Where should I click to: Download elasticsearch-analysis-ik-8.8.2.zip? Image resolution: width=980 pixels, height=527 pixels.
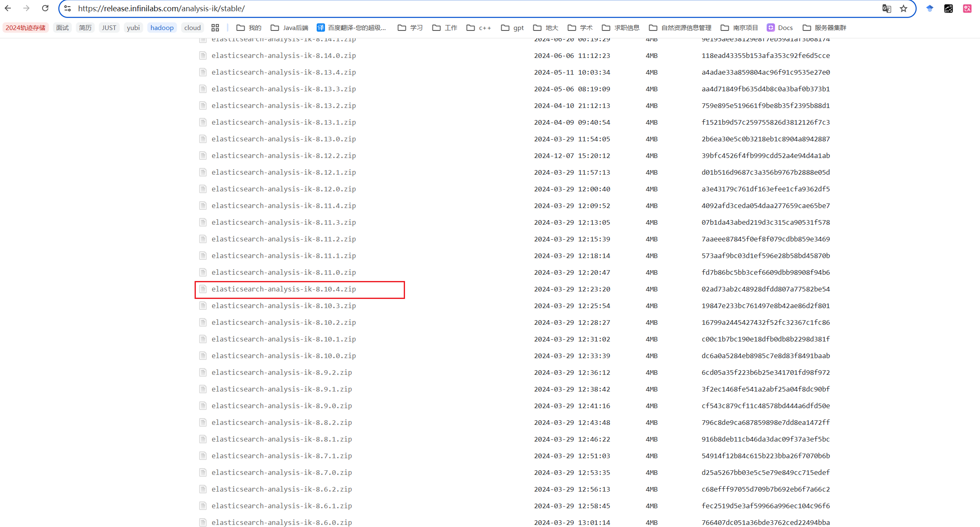[x=282, y=422]
